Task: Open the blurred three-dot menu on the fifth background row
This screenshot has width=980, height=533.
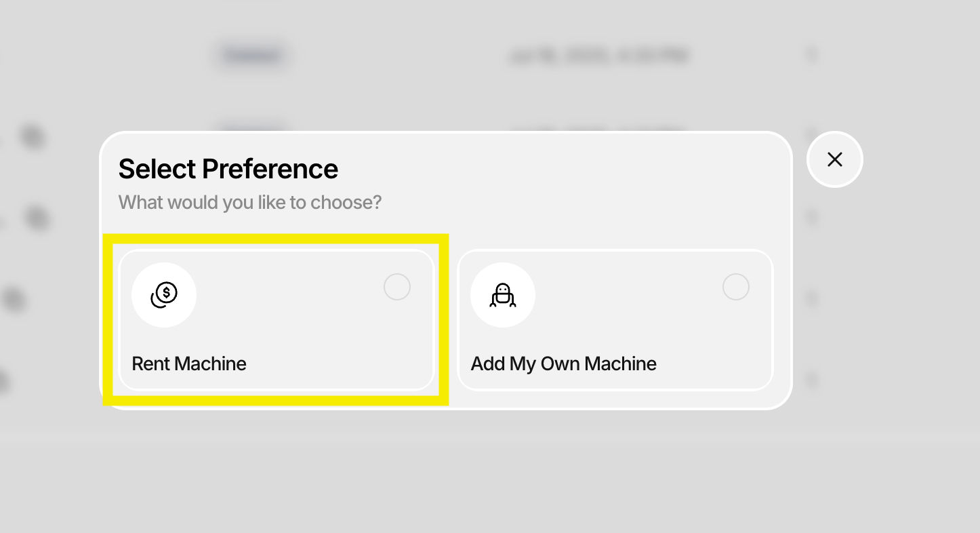Action: [x=811, y=380]
